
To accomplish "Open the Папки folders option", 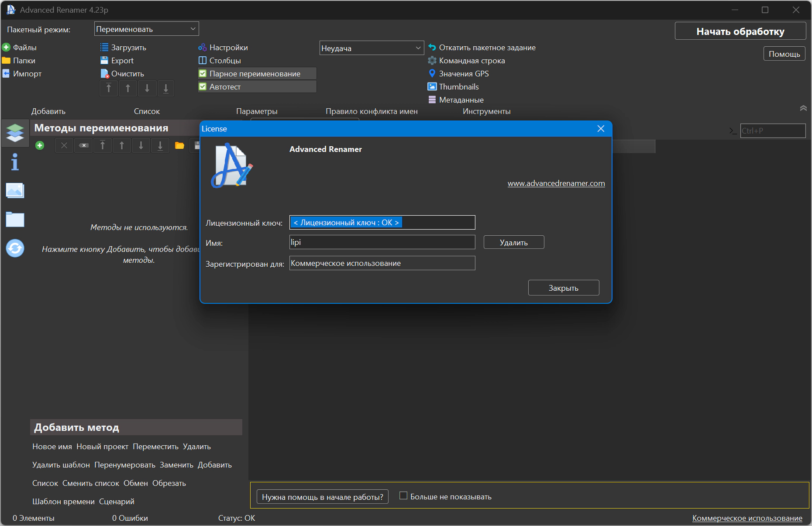I will tap(19, 61).
